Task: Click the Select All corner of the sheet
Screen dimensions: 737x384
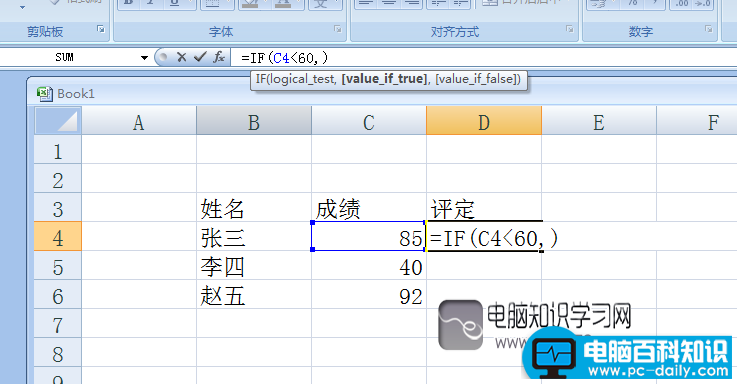Action: tap(58, 121)
